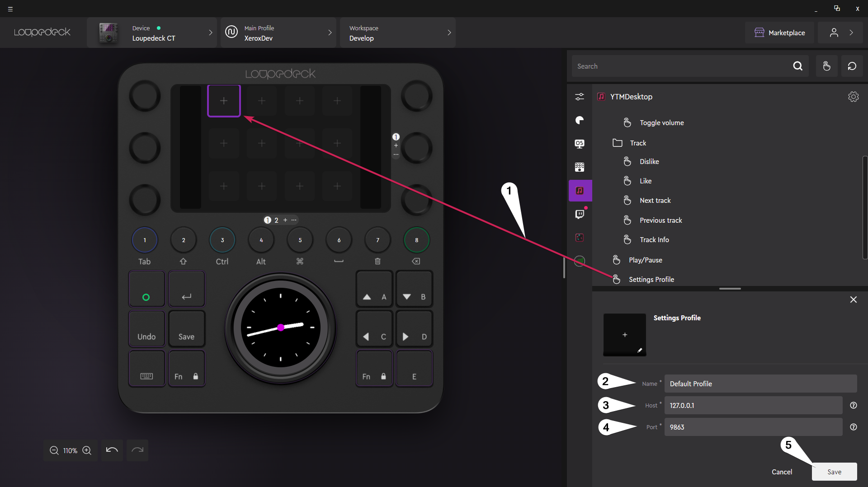Select the E square button
This screenshot has width=868, height=487.
pyautogui.click(x=414, y=368)
